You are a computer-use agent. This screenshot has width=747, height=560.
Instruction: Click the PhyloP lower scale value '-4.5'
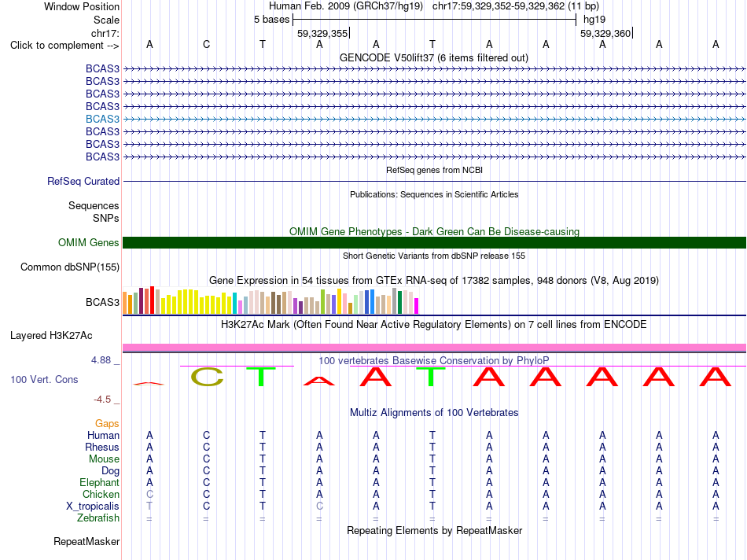[102, 400]
